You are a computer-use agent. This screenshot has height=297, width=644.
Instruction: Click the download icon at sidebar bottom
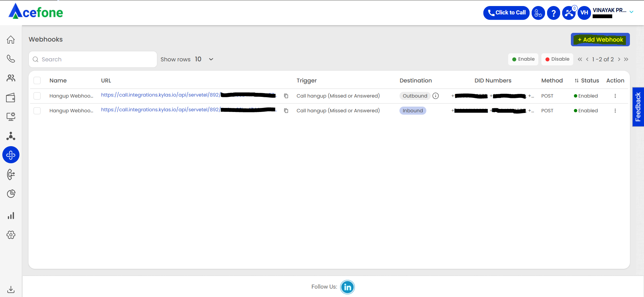tap(11, 289)
